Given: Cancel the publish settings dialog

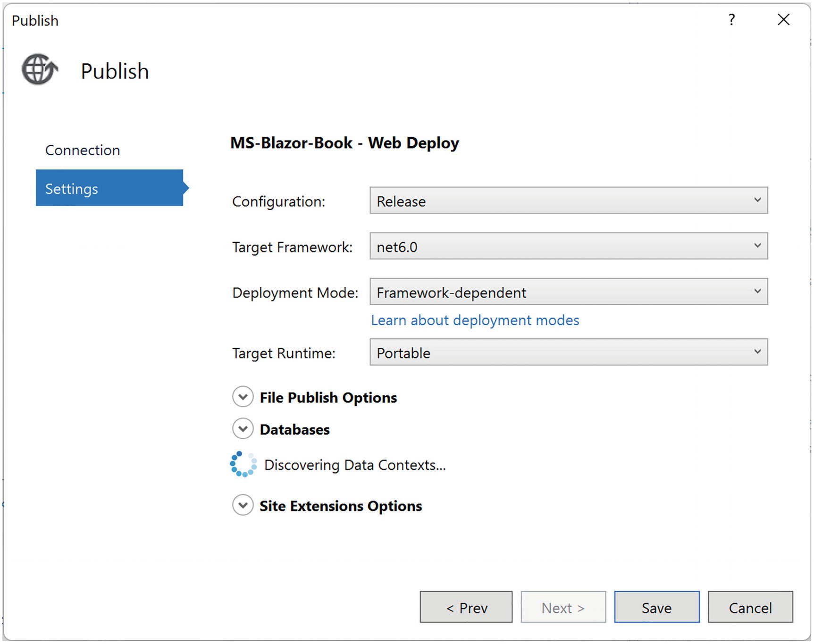Looking at the screenshot, I should pos(750,607).
